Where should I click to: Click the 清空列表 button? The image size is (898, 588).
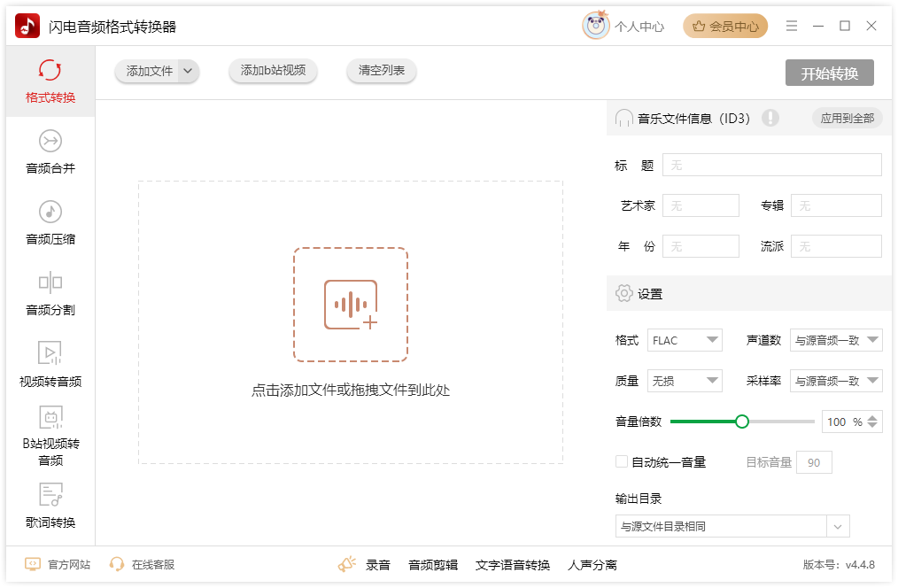382,71
